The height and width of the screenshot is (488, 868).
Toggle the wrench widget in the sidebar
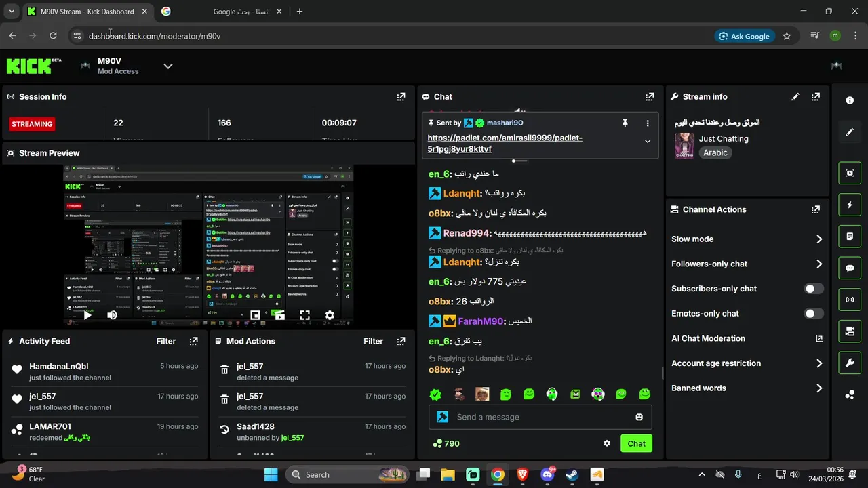[850, 363]
